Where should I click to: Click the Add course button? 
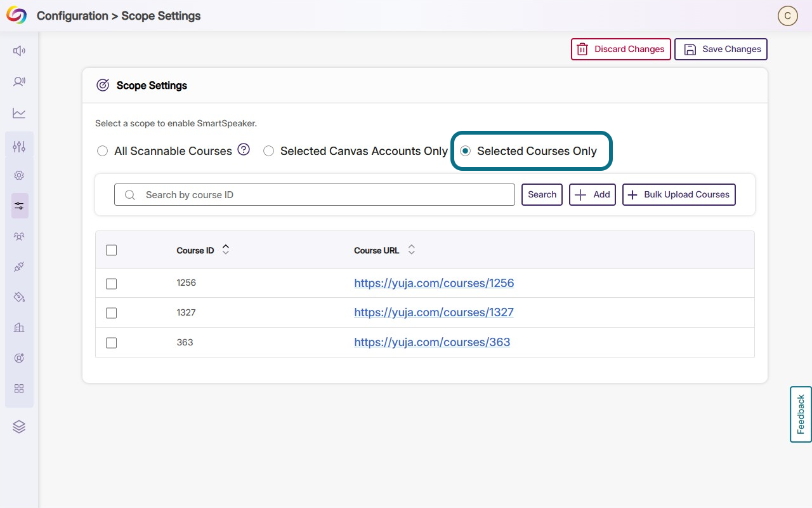(593, 195)
